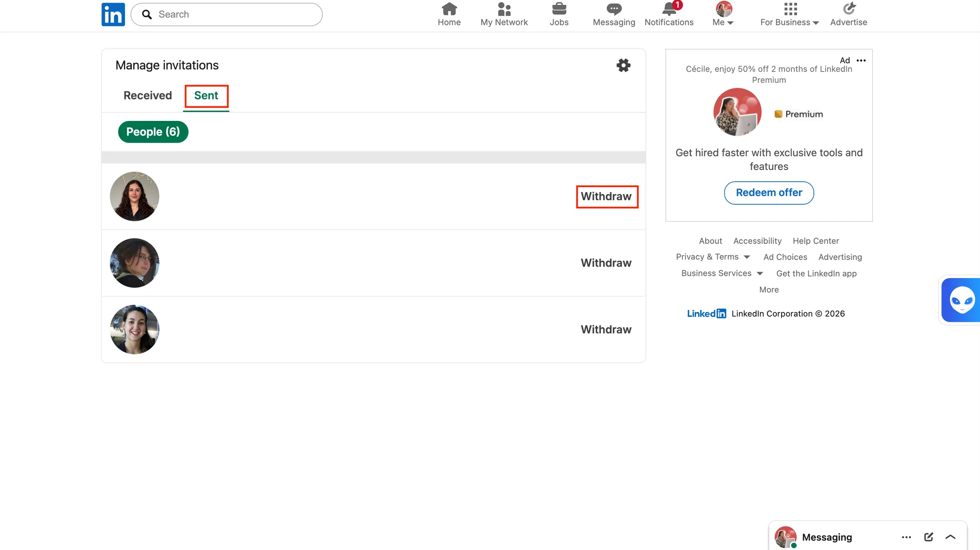Open the Advertise icon
Viewport: 980px width, 550px height.
pos(849,9)
